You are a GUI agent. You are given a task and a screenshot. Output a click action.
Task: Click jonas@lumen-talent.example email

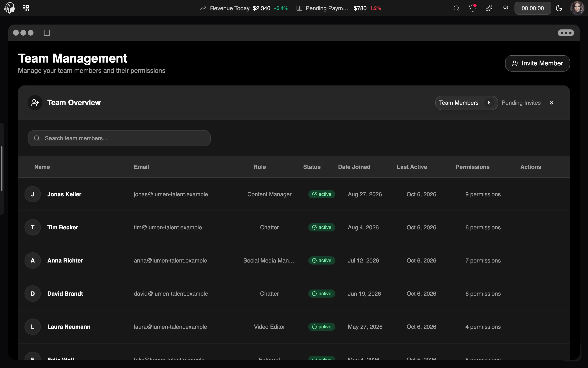171,194
